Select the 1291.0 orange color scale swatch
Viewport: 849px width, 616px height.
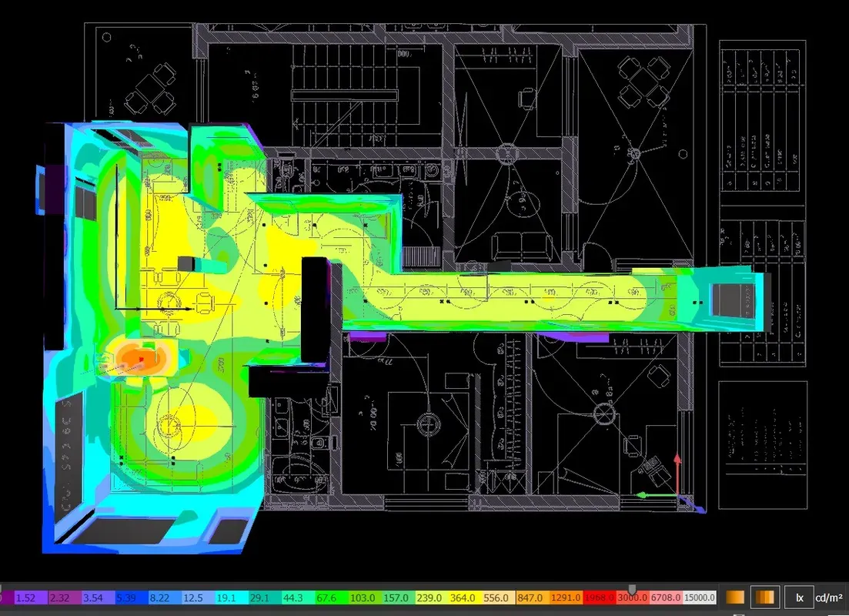pos(567,598)
